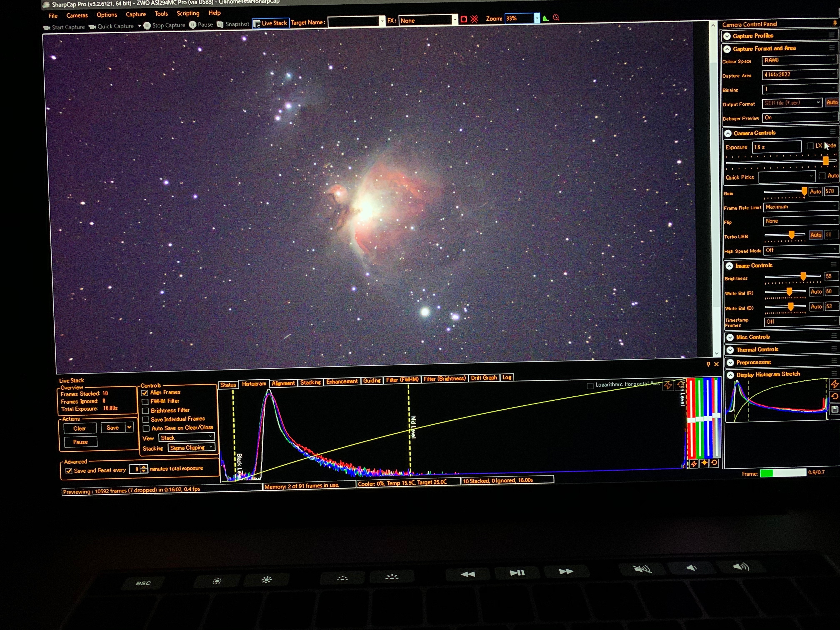The height and width of the screenshot is (630, 840).
Task: Adjust the Gain slider handle
Action: click(x=804, y=191)
